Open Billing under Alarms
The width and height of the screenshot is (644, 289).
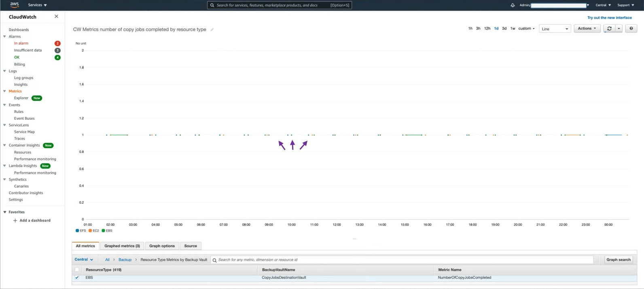pos(19,64)
